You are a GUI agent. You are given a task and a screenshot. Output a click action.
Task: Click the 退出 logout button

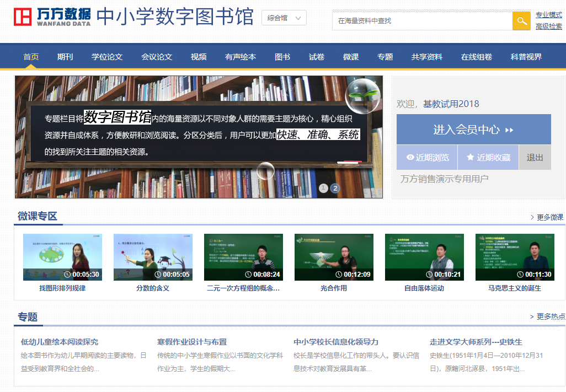click(535, 158)
